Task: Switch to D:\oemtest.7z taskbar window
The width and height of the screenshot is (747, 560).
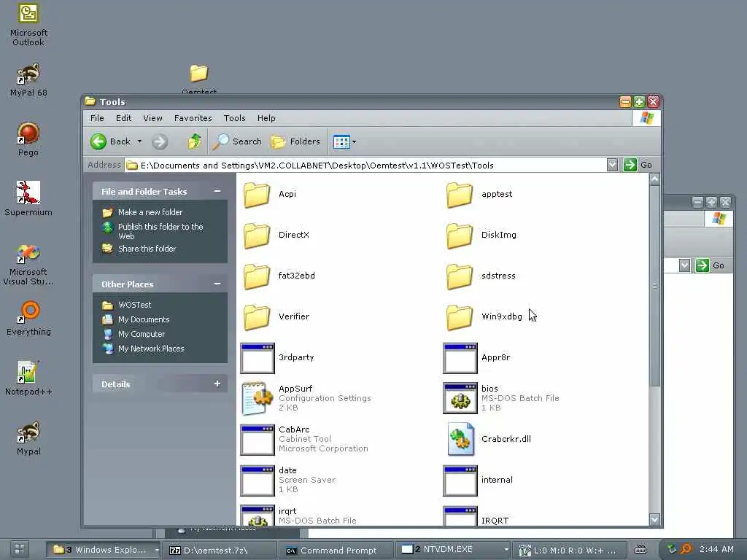Action: click(x=219, y=550)
